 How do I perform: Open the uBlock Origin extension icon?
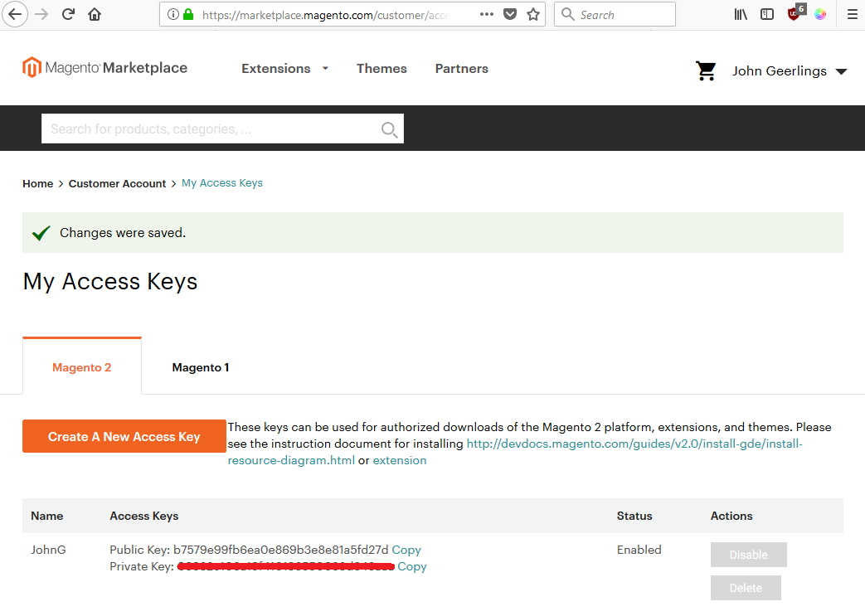tap(795, 13)
